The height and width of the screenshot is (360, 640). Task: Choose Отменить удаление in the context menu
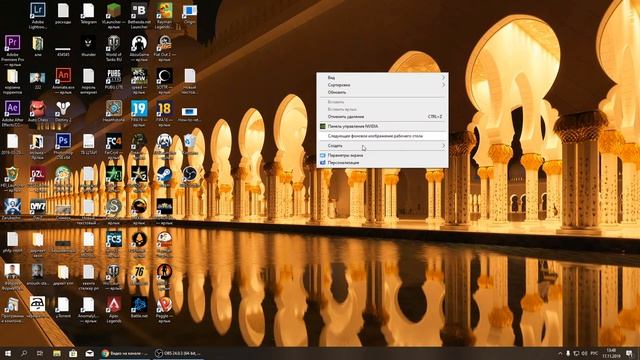(382, 117)
